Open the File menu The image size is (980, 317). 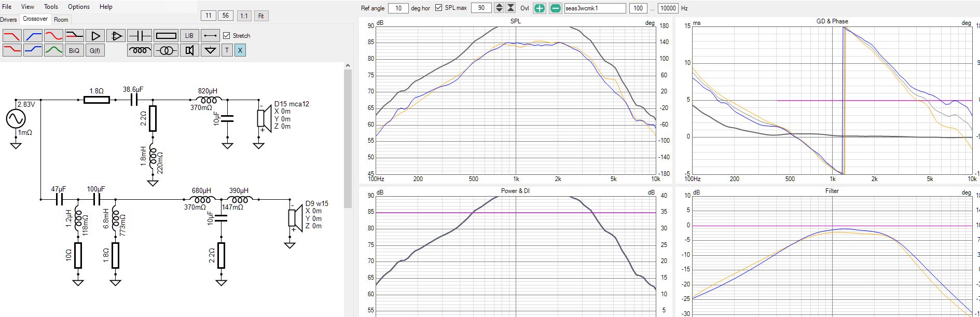coord(7,7)
